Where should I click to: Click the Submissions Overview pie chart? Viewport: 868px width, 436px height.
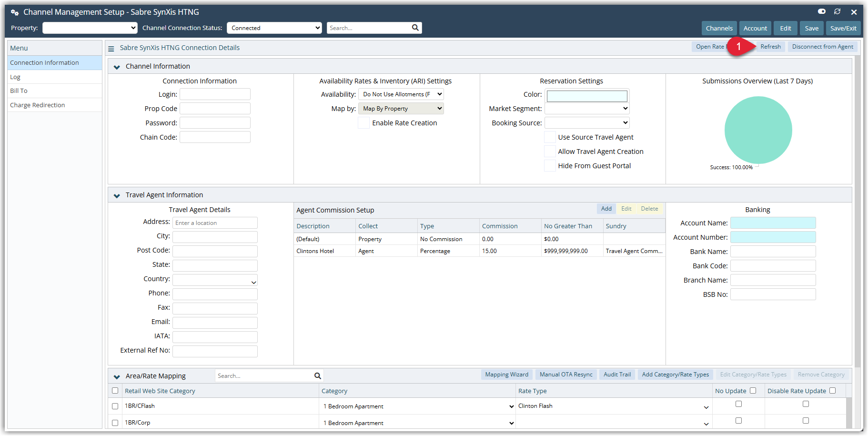click(758, 130)
